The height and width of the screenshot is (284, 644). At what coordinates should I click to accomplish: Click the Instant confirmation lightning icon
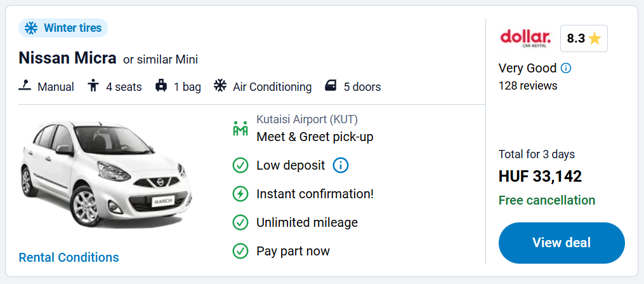(x=240, y=194)
